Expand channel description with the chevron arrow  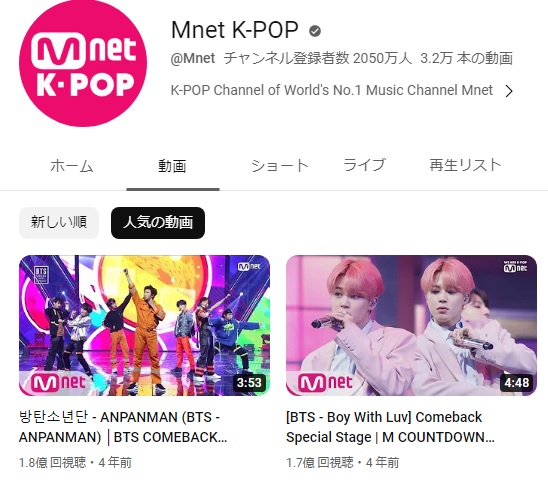point(509,91)
